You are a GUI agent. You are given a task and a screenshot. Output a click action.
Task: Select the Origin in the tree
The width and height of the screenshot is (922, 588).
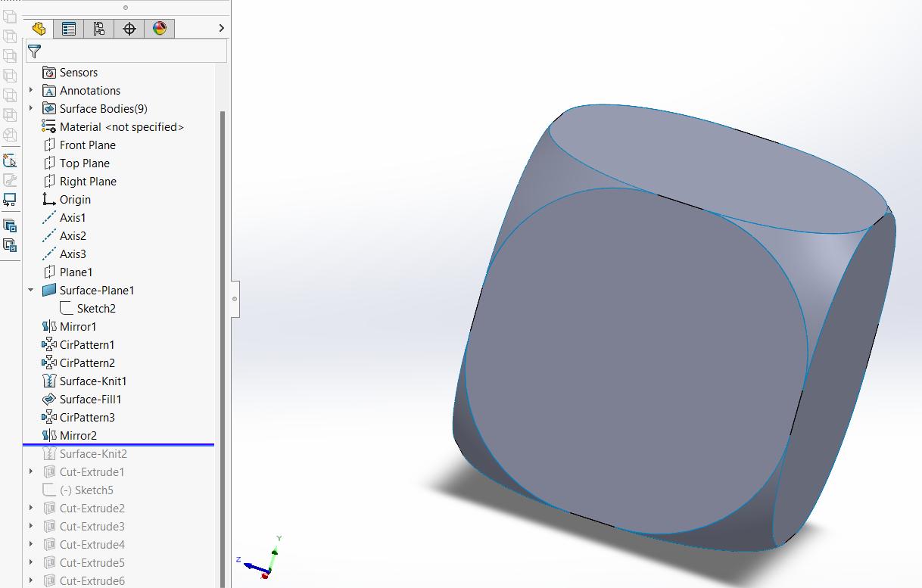(x=67, y=200)
